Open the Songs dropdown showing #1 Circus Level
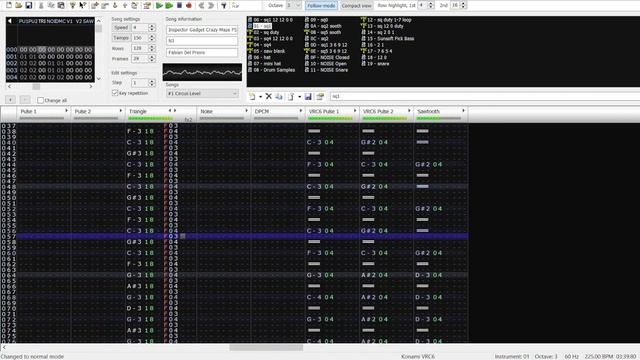 pos(202,93)
